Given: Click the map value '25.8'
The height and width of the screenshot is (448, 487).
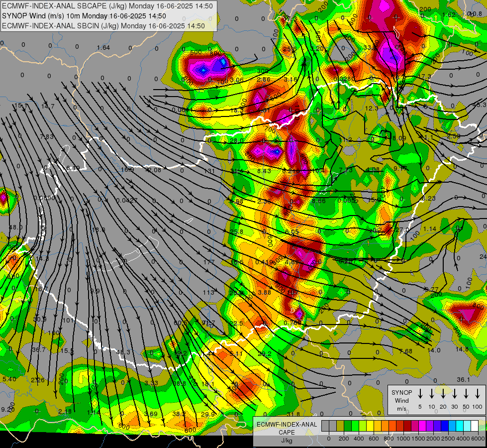Looking at the screenshot, I should pos(237,232).
